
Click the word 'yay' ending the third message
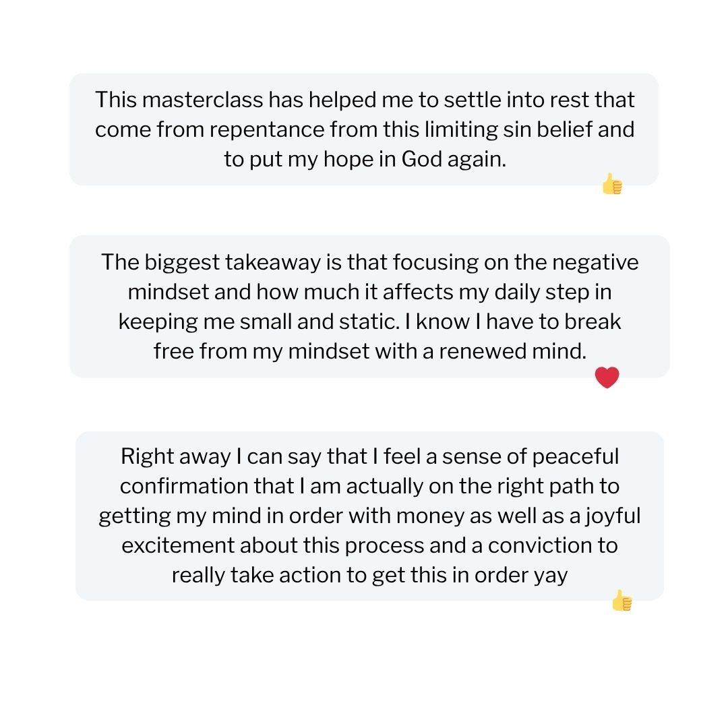tap(551, 576)
